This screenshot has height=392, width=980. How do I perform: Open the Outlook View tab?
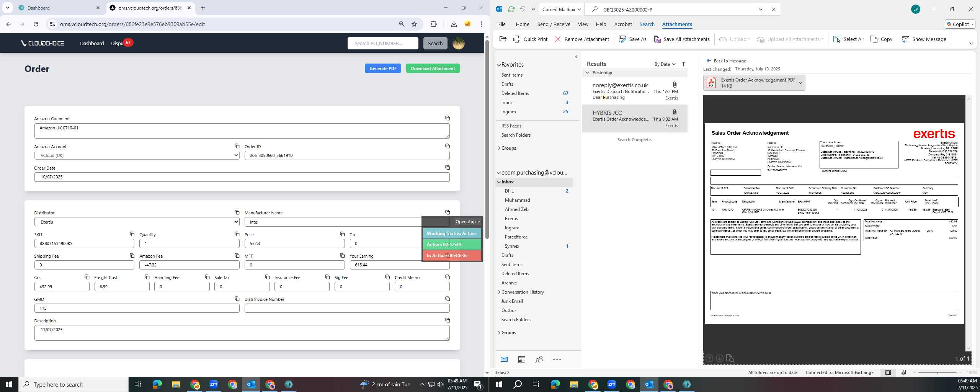pos(583,24)
